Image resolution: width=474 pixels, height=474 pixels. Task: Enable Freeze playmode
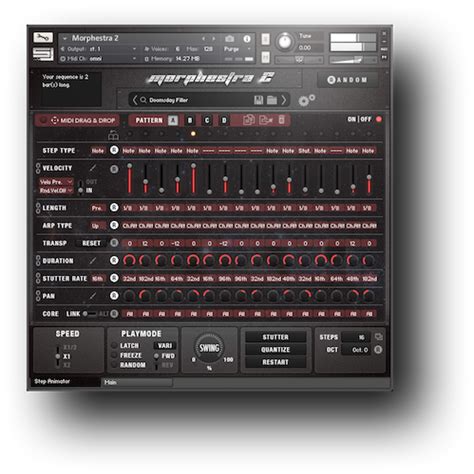click(115, 355)
